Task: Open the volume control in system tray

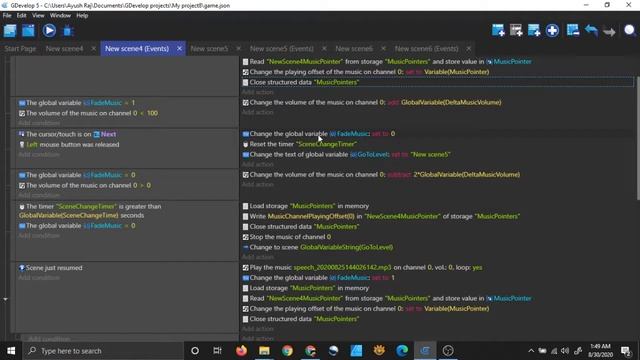Action: (x=565, y=351)
